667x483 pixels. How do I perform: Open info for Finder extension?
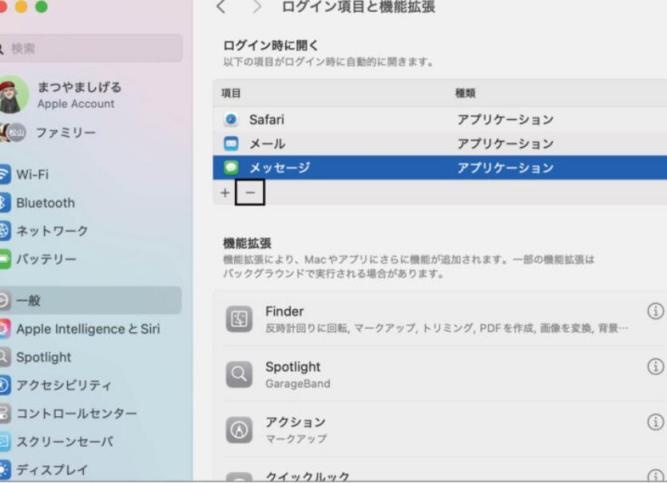click(656, 311)
